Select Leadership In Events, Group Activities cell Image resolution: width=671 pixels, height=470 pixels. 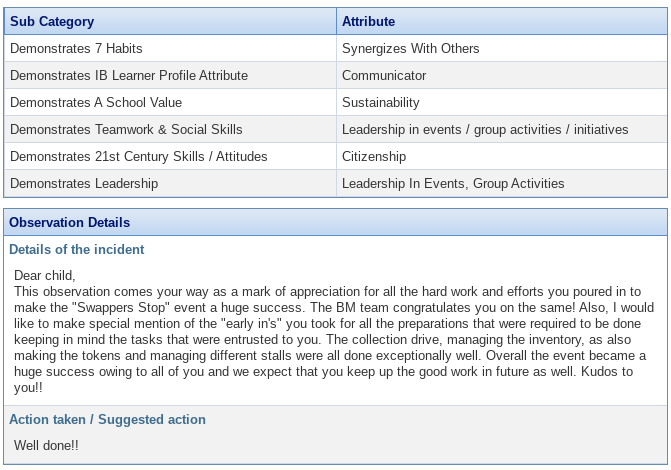[x=502, y=183]
